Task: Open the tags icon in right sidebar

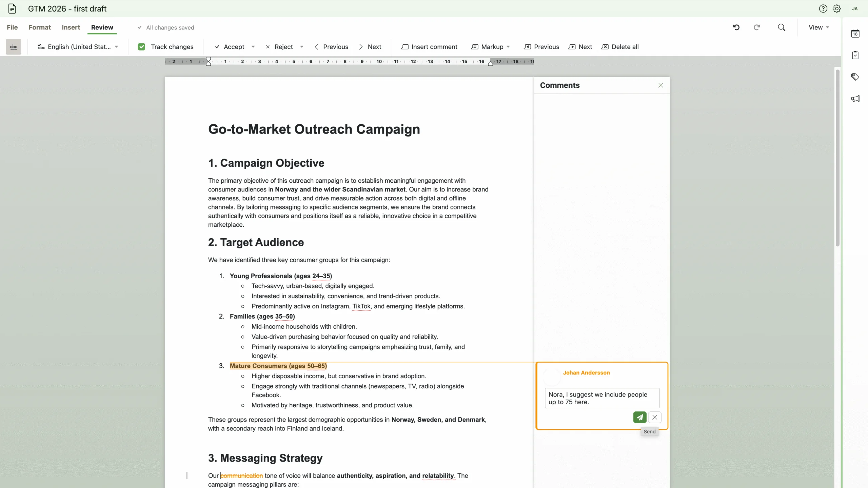Action: 855,77
